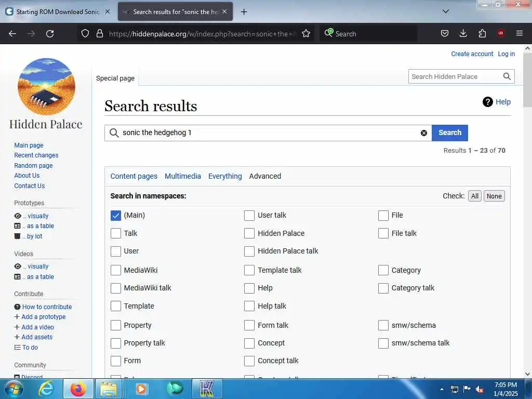Open Random page link

pos(33,166)
